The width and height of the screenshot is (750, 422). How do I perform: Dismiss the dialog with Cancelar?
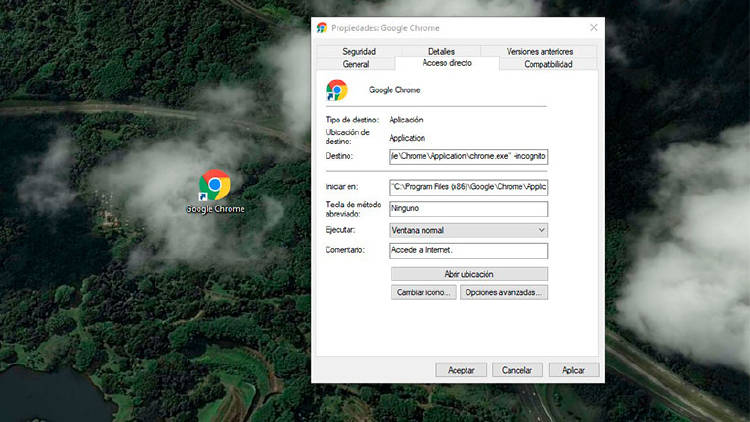pyautogui.click(x=516, y=370)
